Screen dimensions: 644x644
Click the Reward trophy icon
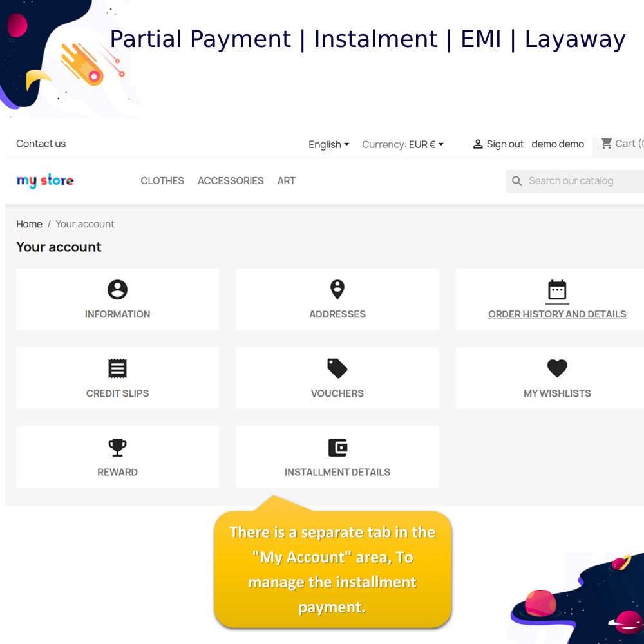point(117,448)
